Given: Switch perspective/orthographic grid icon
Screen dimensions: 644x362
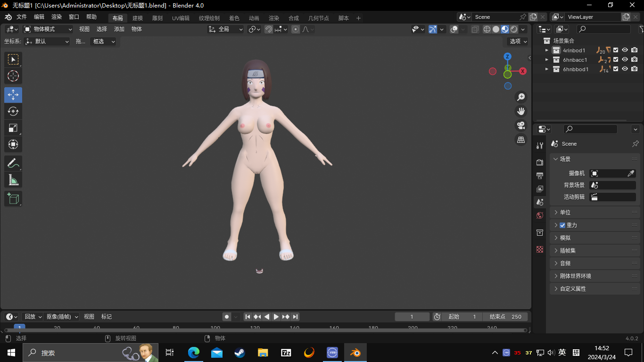Looking at the screenshot, I should click(x=521, y=140).
